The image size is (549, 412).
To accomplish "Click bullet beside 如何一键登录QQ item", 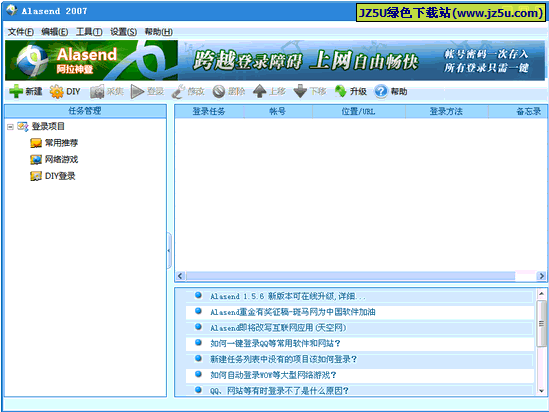I will (x=198, y=342).
